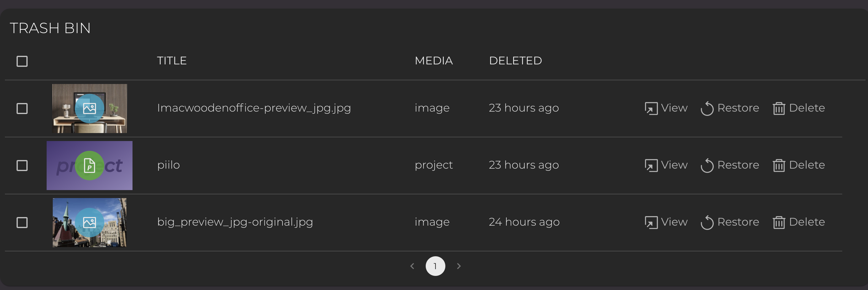Restore big_preview_jpg-original.jpg from trash
The image size is (868, 290).
(707, 222)
